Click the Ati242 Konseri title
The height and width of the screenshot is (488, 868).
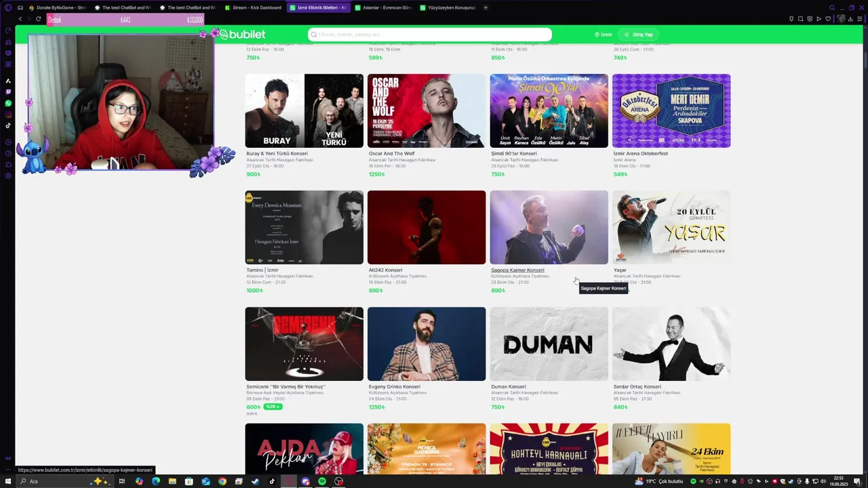[386, 270]
